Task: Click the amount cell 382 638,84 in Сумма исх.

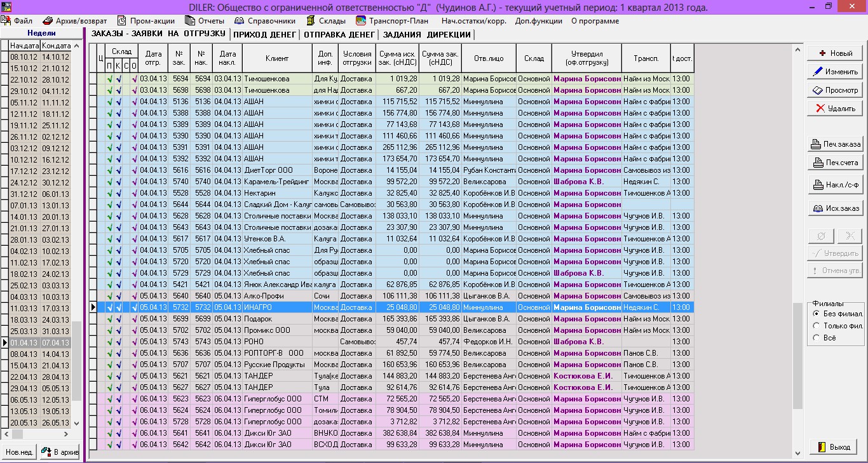Action: click(397, 433)
